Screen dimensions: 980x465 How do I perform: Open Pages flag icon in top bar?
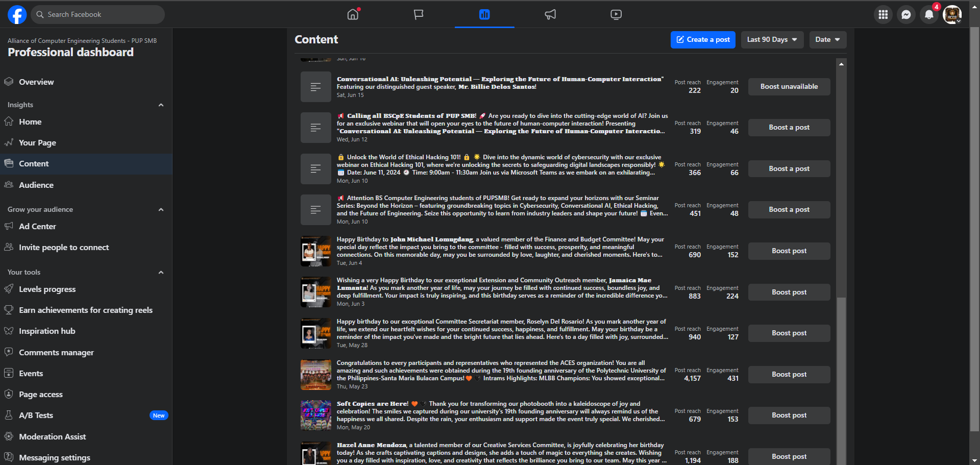point(419,14)
